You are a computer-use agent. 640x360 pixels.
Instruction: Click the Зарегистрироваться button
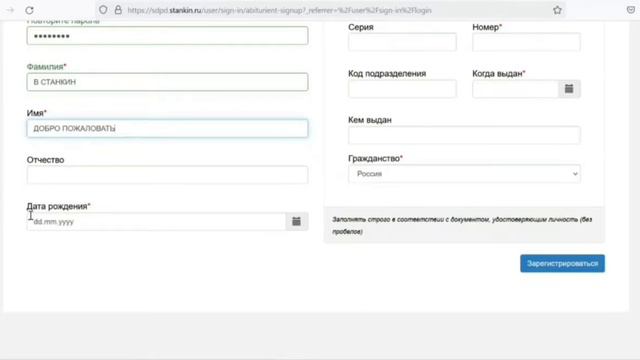(x=562, y=263)
